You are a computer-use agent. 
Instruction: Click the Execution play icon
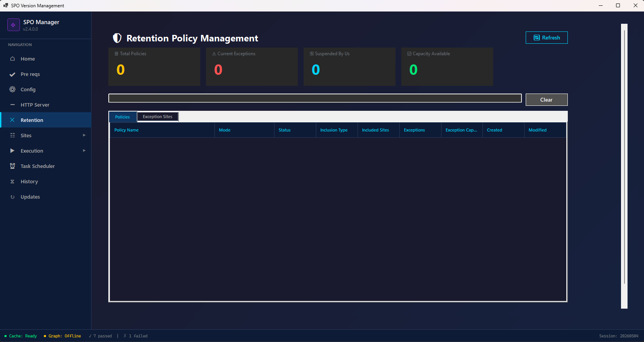[12, 151]
